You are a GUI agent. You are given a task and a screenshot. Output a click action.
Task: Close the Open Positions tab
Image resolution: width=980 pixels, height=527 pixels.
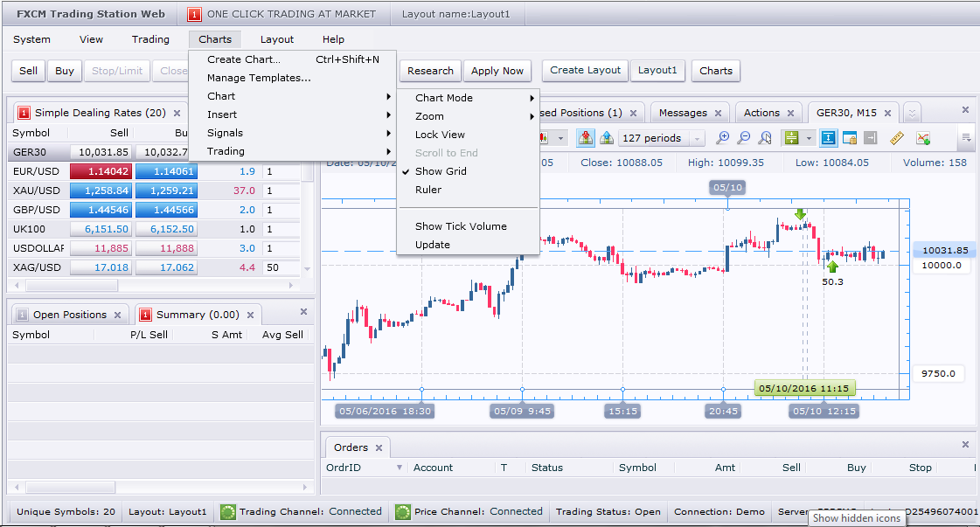(117, 316)
